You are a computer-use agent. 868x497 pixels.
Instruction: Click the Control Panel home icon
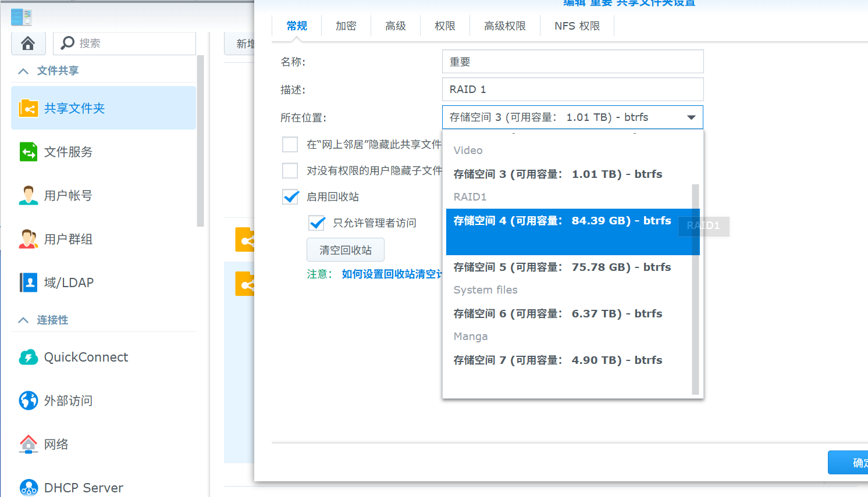28,44
